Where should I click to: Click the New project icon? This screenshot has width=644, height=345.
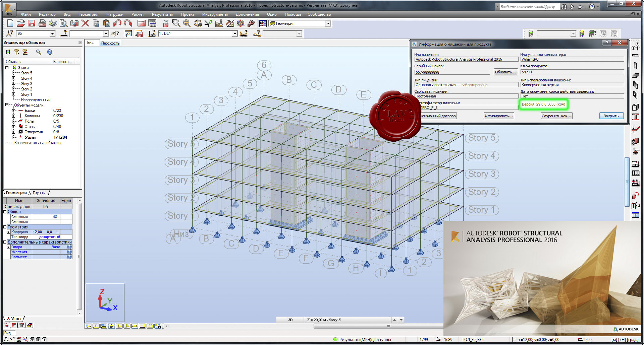point(10,23)
